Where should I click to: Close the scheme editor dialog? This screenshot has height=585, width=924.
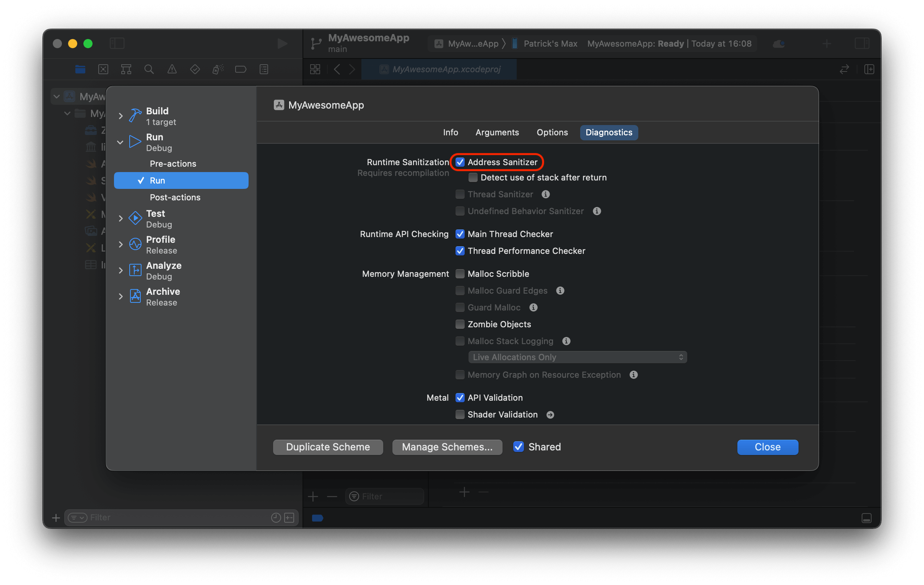click(768, 447)
